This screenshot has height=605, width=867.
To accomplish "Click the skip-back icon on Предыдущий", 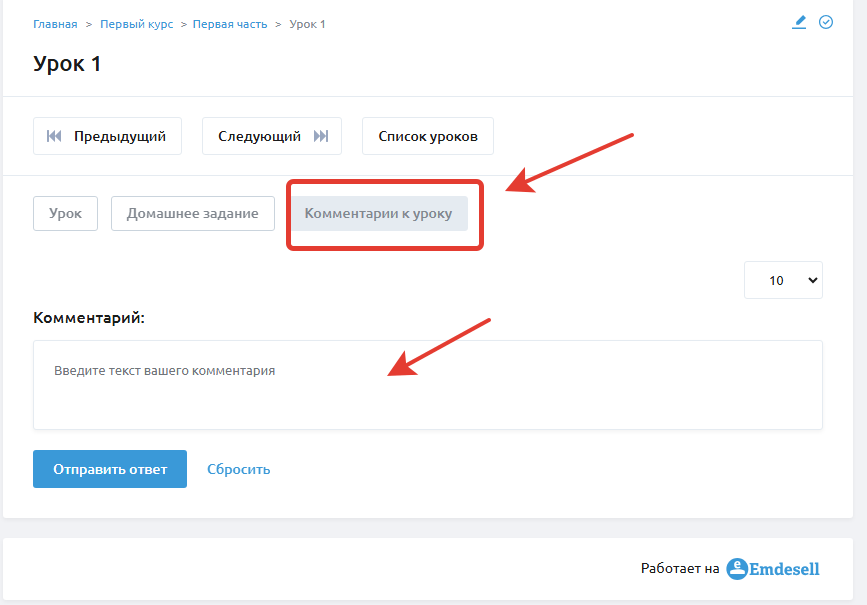I will 54,136.
